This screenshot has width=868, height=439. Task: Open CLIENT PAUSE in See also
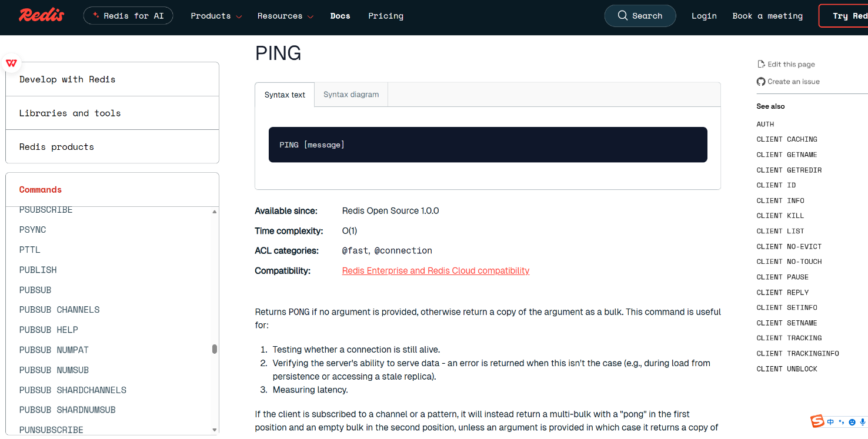pyautogui.click(x=783, y=277)
